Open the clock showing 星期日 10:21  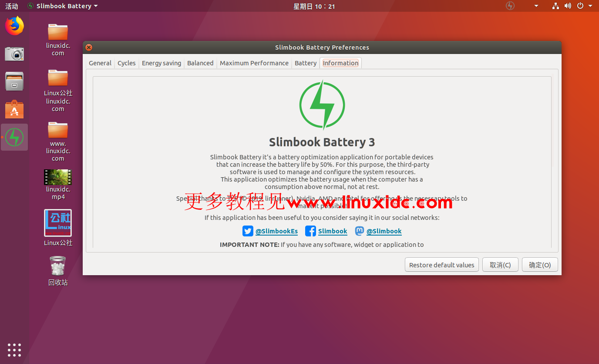[314, 6]
